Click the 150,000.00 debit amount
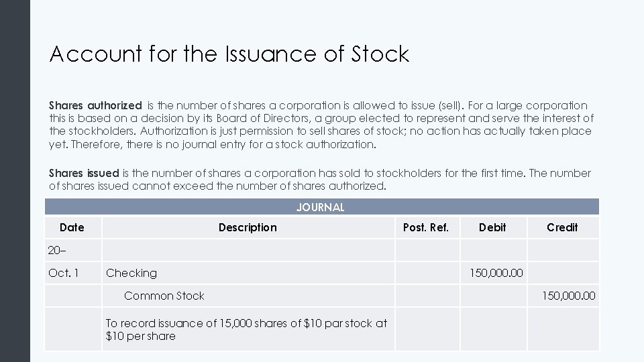This screenshot has height=362, width=644. (x=496, y=273)
